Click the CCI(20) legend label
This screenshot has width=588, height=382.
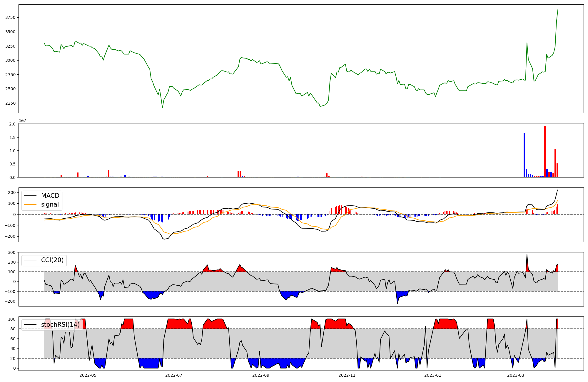tap(52, 260)
